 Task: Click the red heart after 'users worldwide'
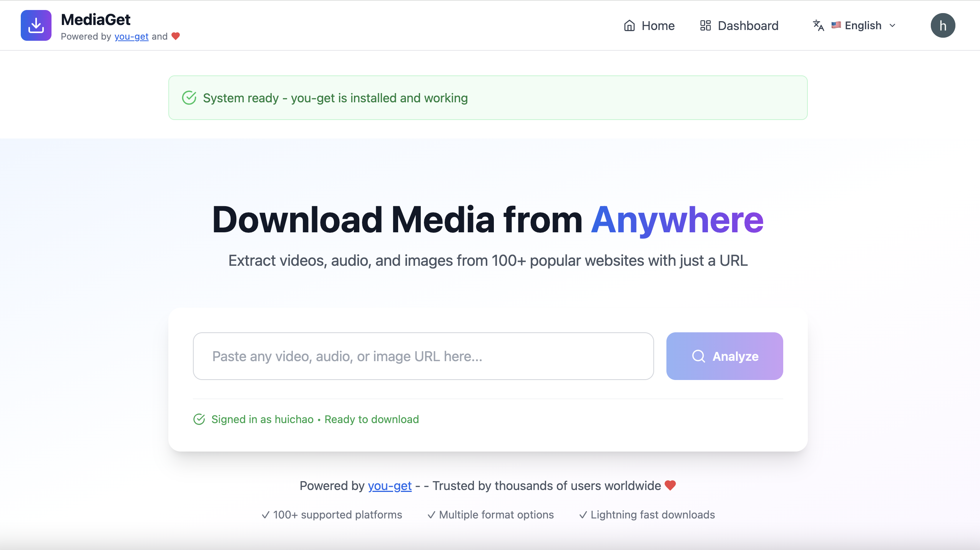tap(670, 485)
